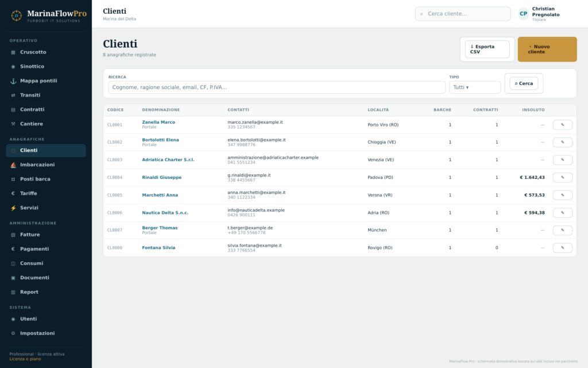The image size is (588, 368).
Task: Focus the Ricerca filter input field
Action: pos(277,87)
